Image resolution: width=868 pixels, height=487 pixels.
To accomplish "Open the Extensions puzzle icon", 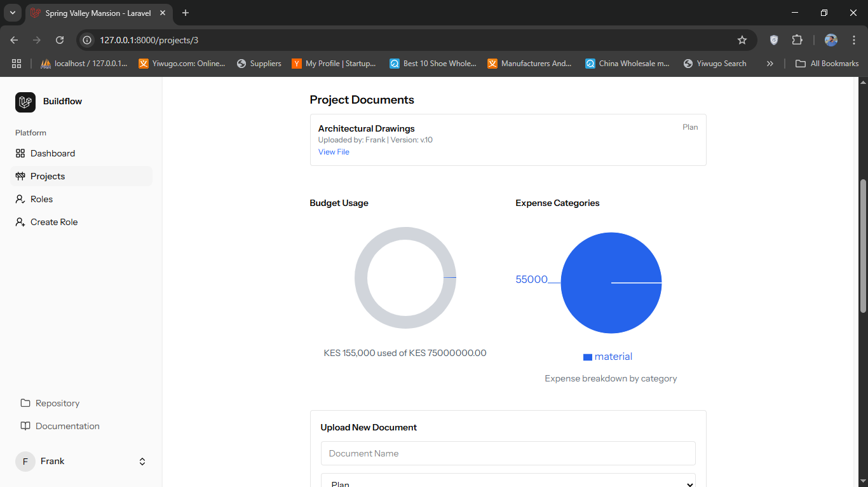I will click(x=797, y=40).
